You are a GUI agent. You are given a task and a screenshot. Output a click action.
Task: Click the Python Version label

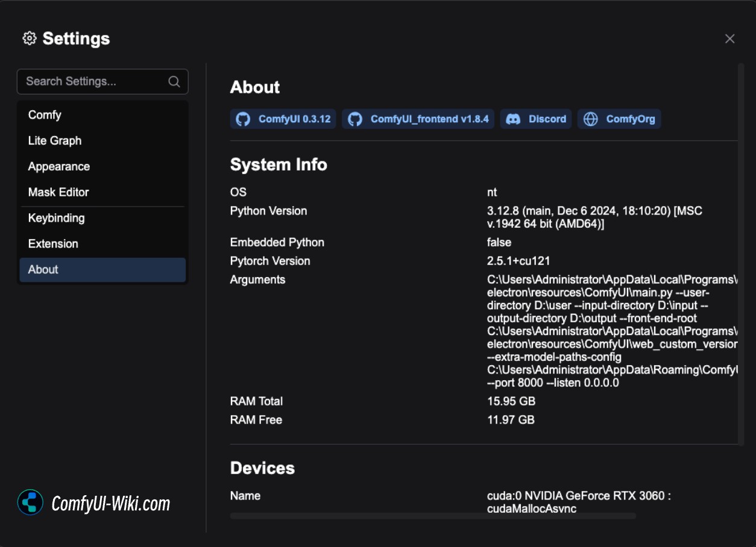click(268, 211)
